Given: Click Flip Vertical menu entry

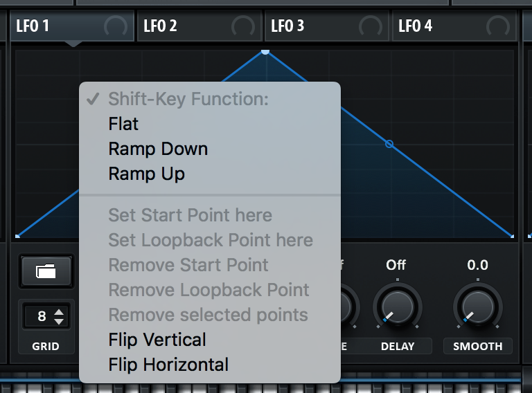Looking at the screenshot, I should pyautogui.click(x=157, y=340).
